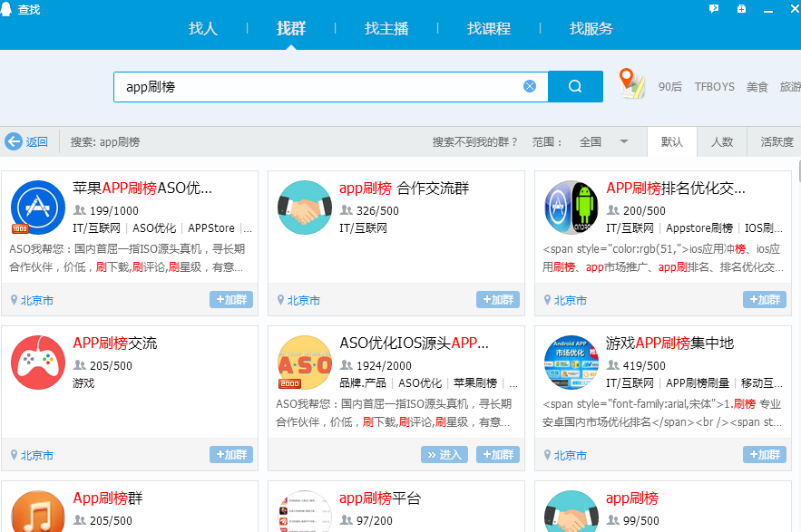Sort results by 活跃度
Image resolution: width=801 pixels, height=532 pixels.
coord(777,142)
